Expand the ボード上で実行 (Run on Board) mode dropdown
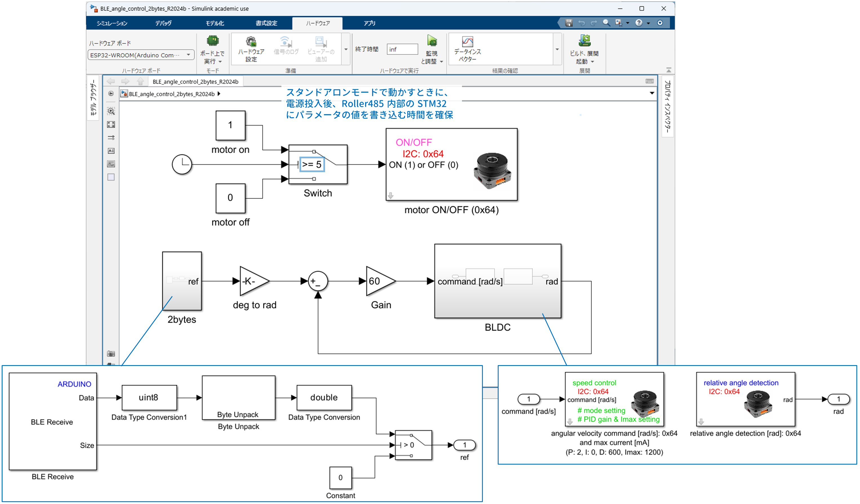Viewport: 860px width, 504px height. (x=220, y=62)
